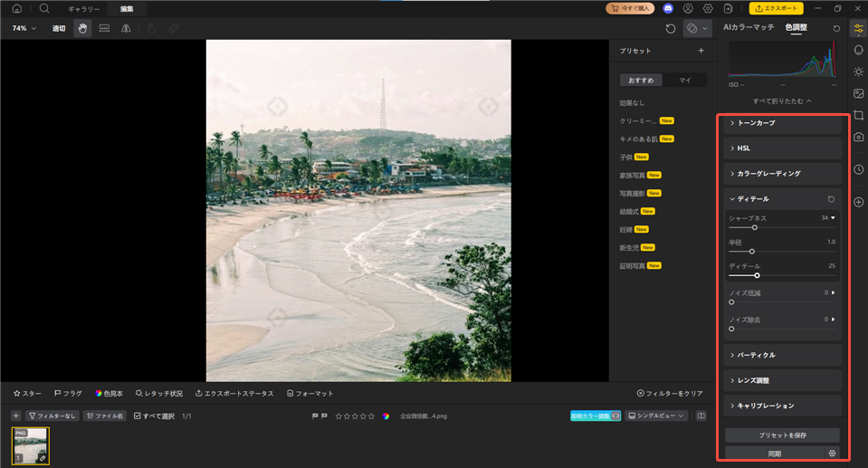This screenshot has width=868, height=468.
Task: Switch to the 編集 tab
Action: (x=127, y=9)
